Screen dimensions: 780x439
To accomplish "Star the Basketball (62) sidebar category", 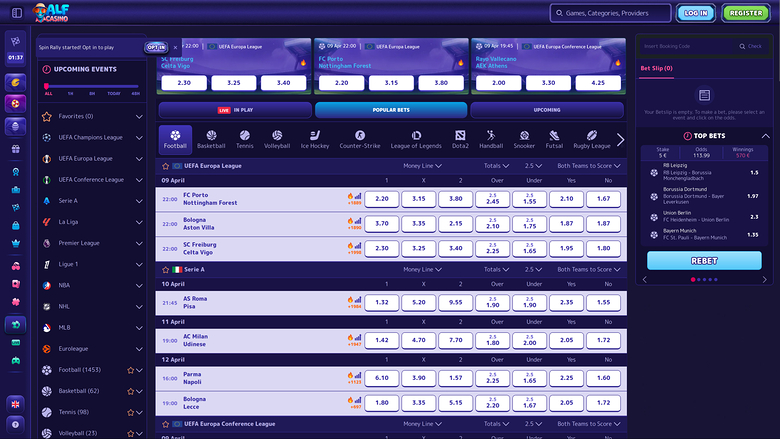I will click(130, 391).
